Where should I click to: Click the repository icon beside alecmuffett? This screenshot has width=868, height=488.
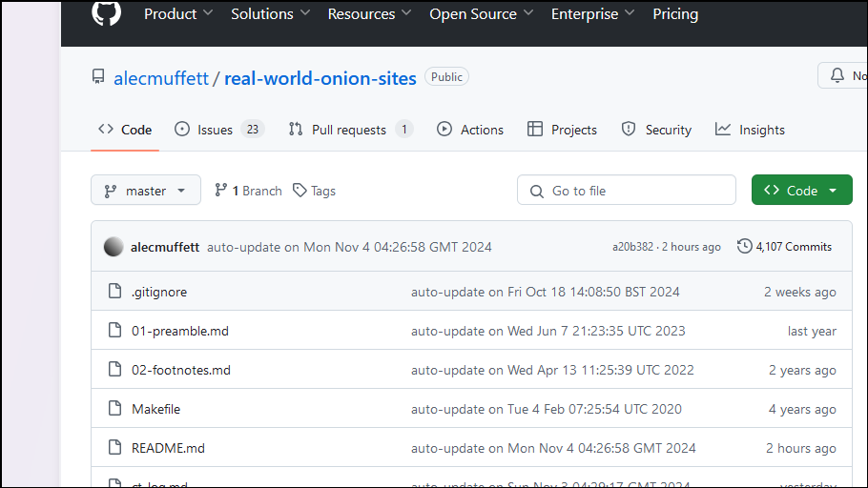(x=98, y=76)
